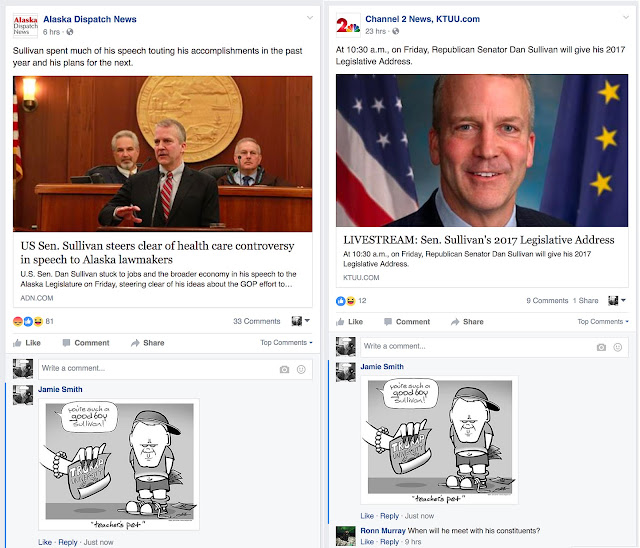Share the Channel 2 News post

(467, 322)
